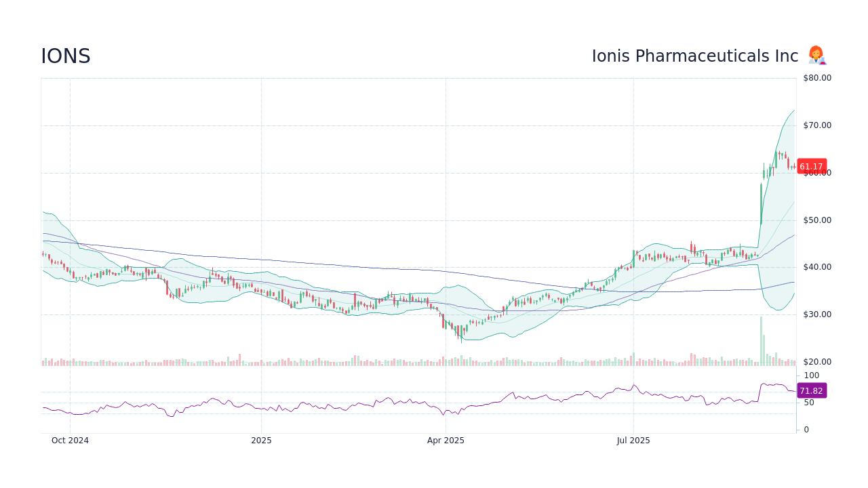Image resolution: width=868 pixels, height=488 pixels.
Task: Click the Apr 2025 date axis label
Action: tap(446, 440)
